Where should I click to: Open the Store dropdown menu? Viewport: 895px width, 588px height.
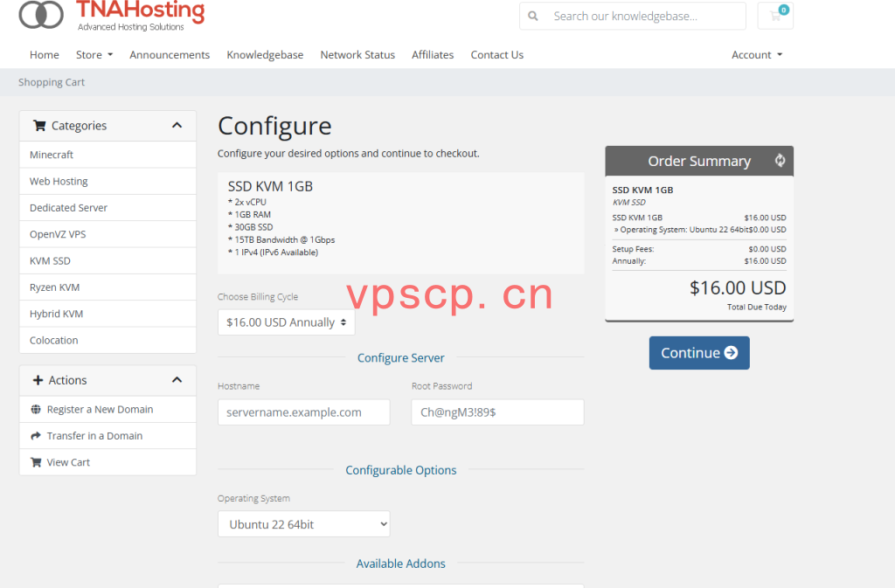pyautogui.click(x=94, y=55)
